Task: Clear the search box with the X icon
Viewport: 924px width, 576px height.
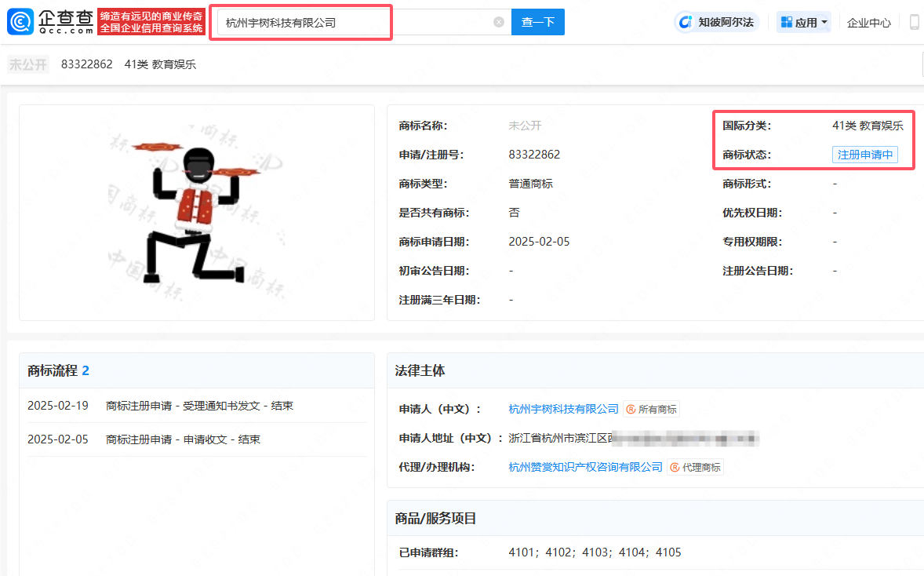Action: 499,22
